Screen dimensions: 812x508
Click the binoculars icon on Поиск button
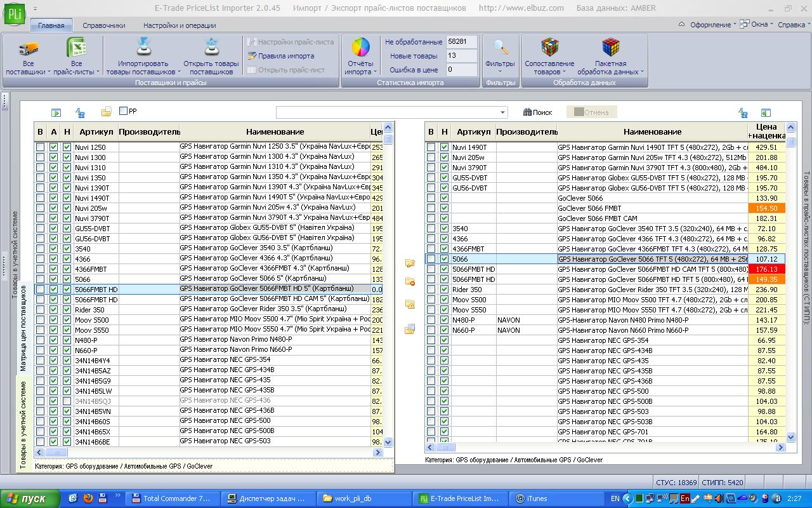(x=527, y=112)
